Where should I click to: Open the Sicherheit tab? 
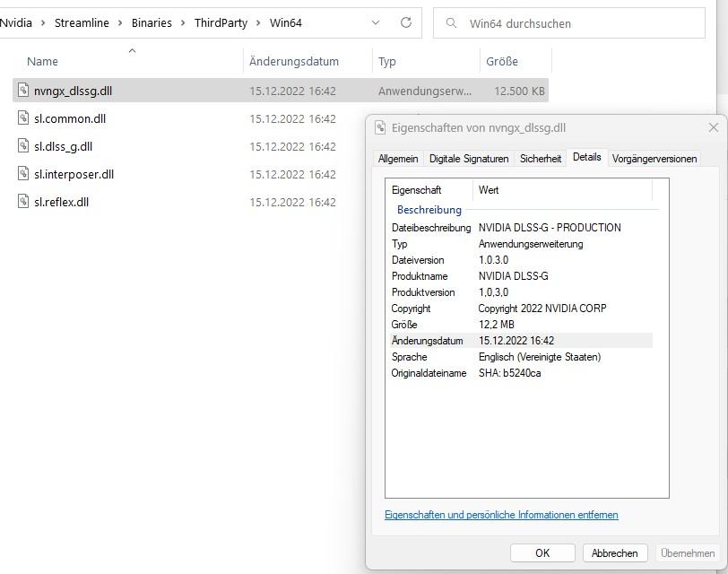[x=541, y=159]
